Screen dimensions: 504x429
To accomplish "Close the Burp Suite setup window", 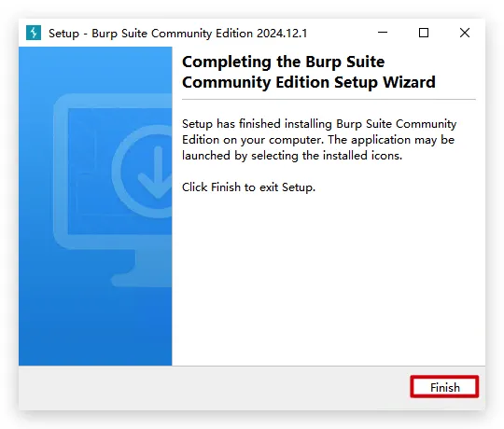I will tap(465, 33).
